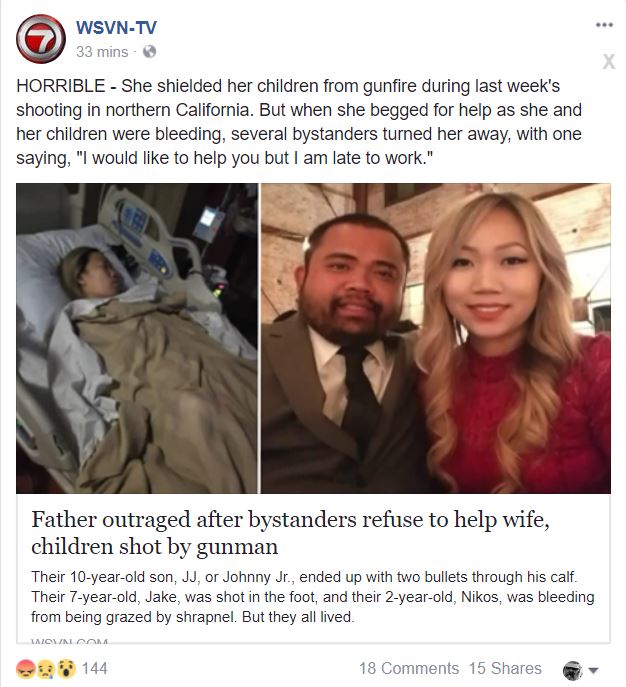Open the Father outraged article headline
The height and width of the screenshot is (687, 626).
(290, 533)
